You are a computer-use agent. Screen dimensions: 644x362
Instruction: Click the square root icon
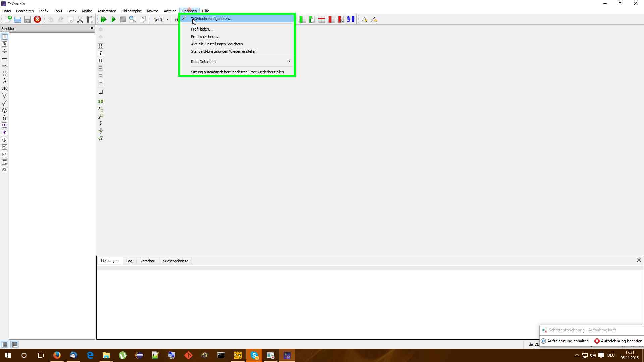(x=100, y=138)
